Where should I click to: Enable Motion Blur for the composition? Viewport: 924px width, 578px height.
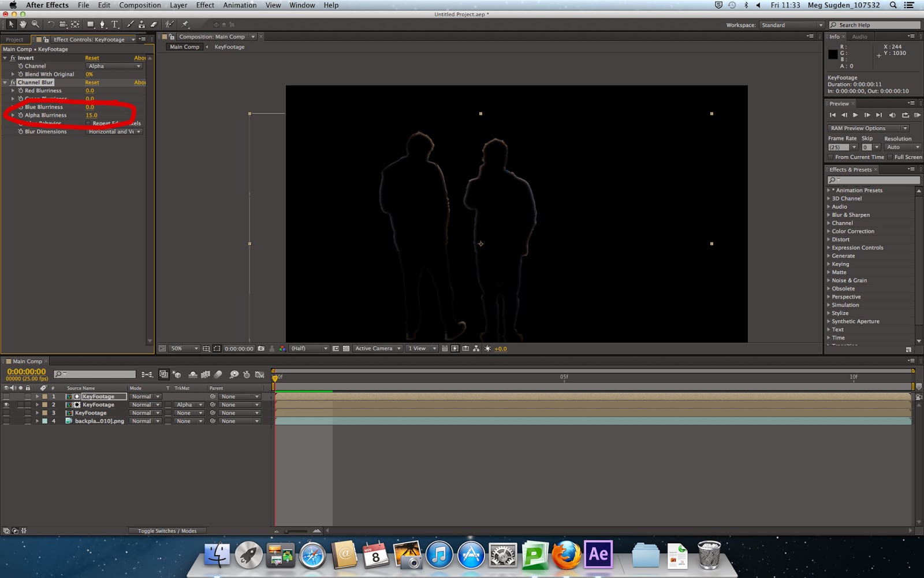click(x=218, y=375)
